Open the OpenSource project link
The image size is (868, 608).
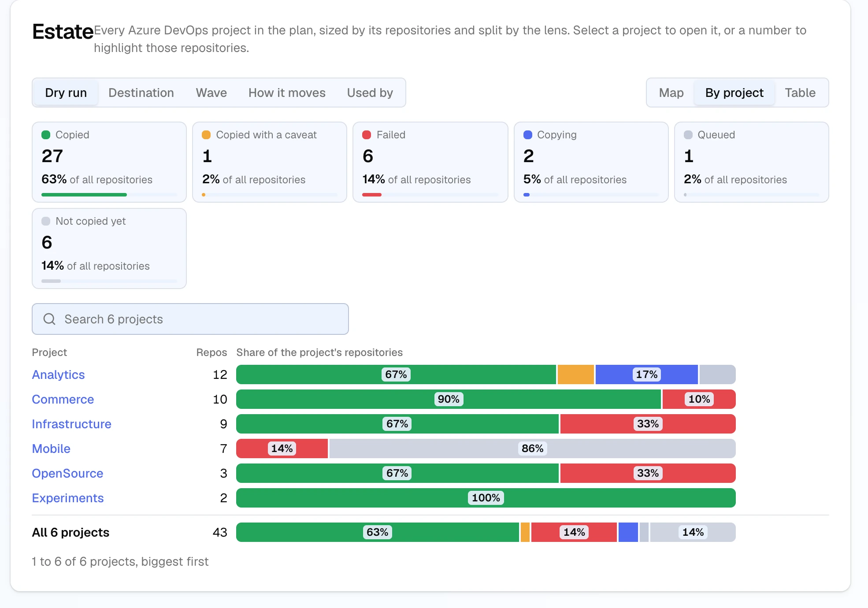[x=67, y=473]
